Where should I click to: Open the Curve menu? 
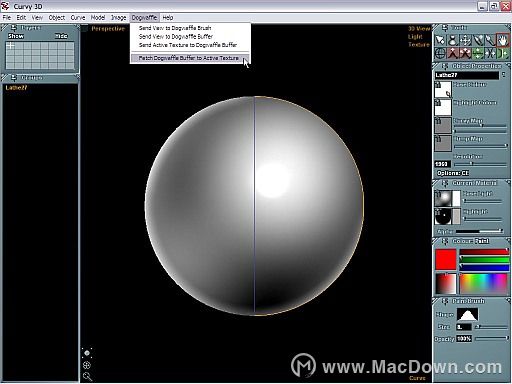coord(78,18)
